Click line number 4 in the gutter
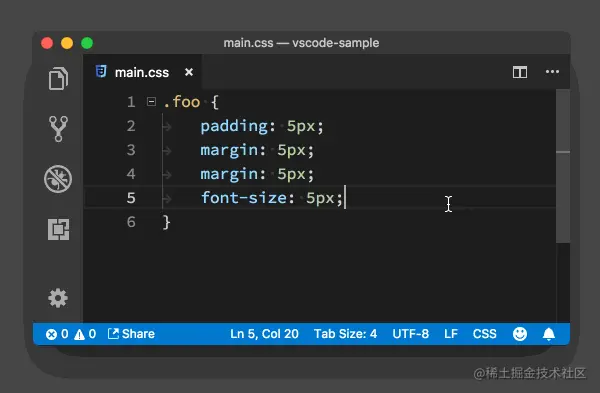600x393 pixels. 131,174
